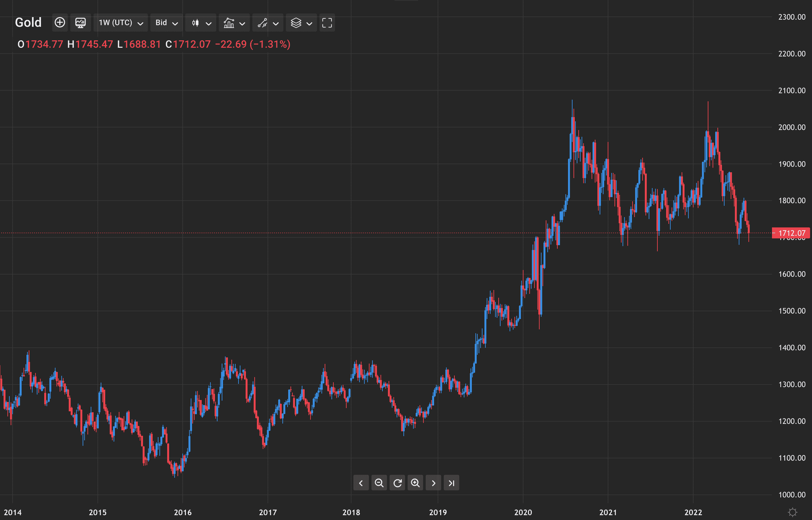Open the drawing tools dropdown

point(268,23)
